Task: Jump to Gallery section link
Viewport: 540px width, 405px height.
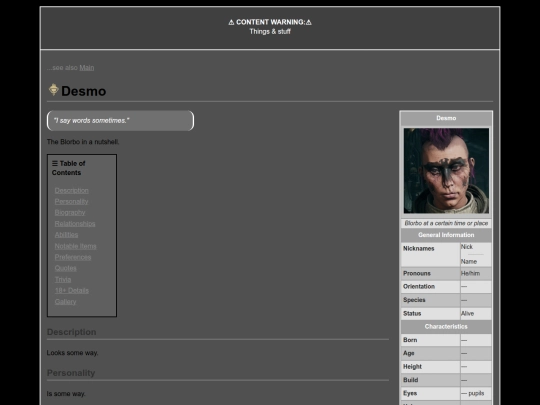Action: point(65,302)
